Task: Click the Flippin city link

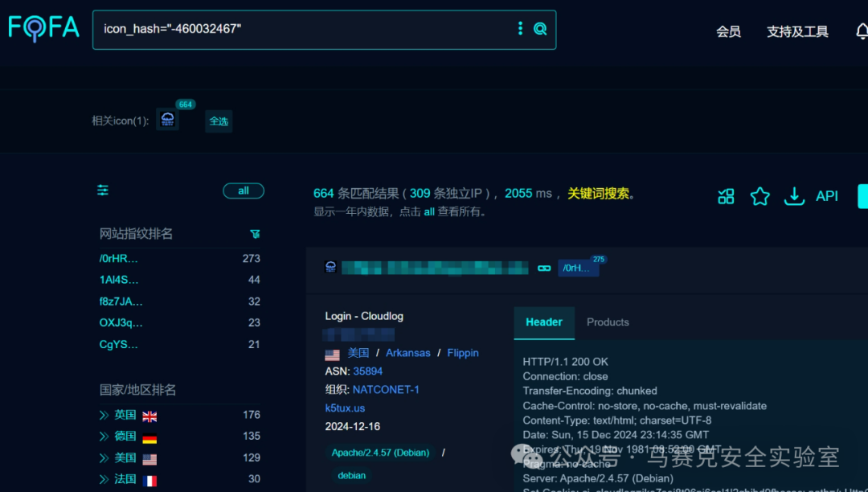Action: pos(463,353)
